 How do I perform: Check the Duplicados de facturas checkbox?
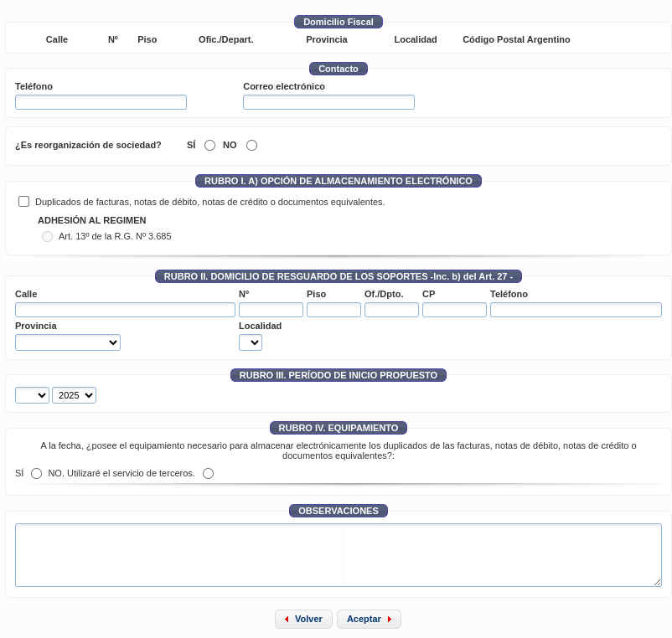pyautogui.click(x=24, y=202)
